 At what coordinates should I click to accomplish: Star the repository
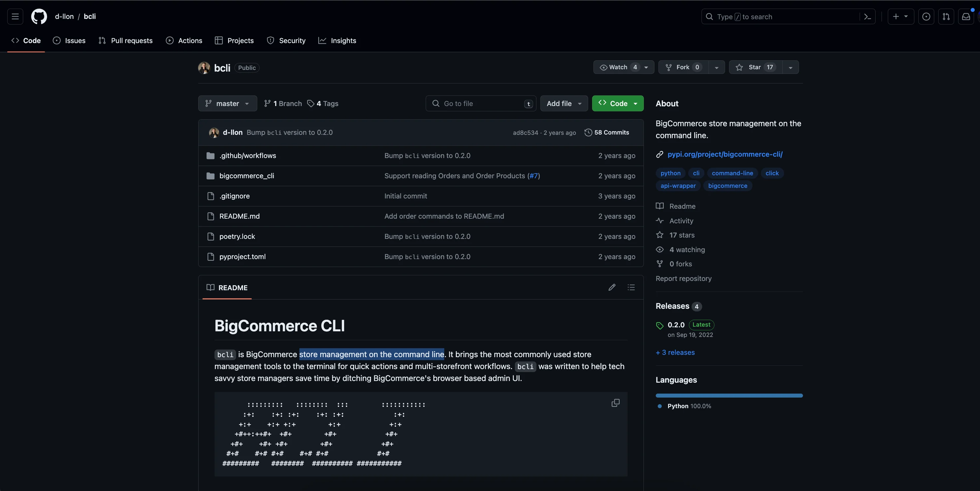(x=756, y=67)
